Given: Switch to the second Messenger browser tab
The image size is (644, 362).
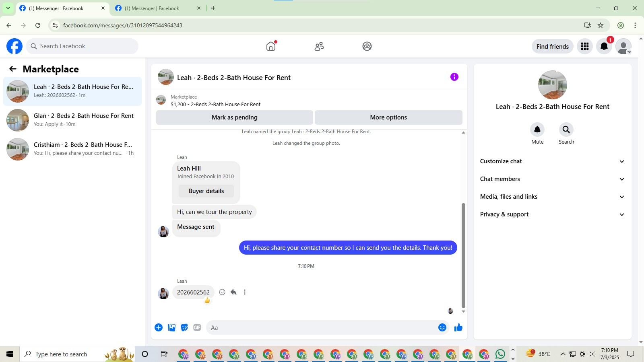Looking at the screenshot, I should [x=157, y=8].
